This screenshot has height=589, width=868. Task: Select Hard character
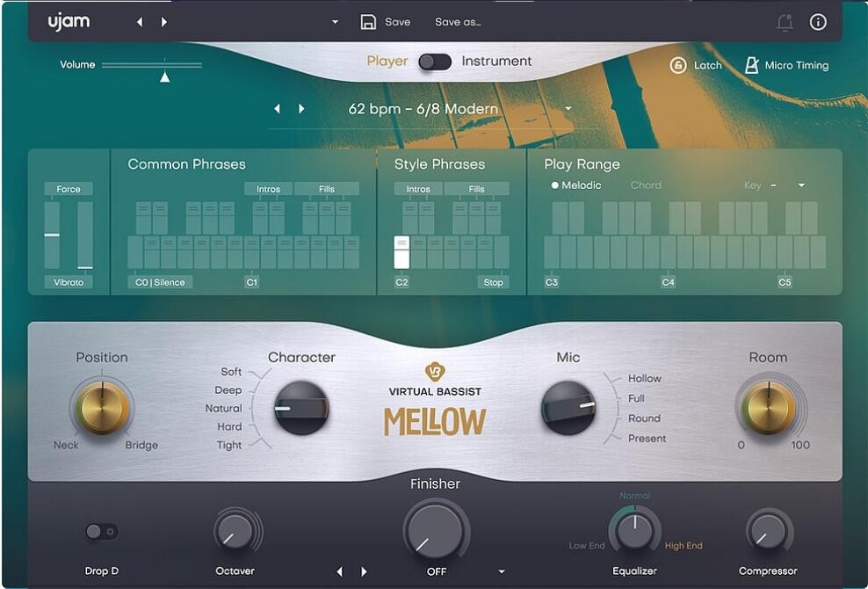pyautogui.click(x=229, y=426)
